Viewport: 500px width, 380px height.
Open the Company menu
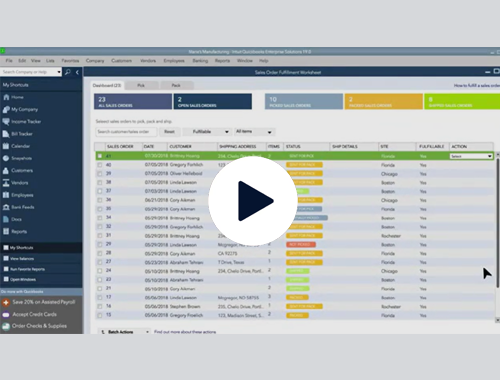95,61
